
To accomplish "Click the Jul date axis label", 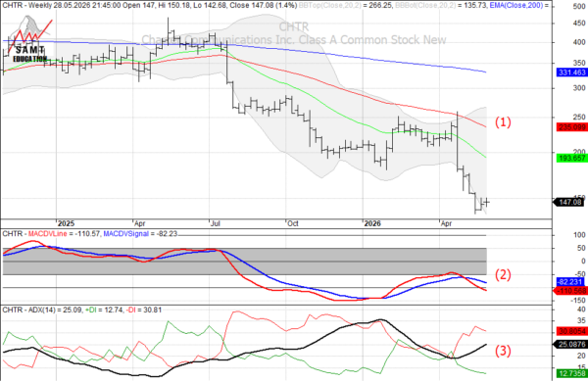I will (216, 223).
